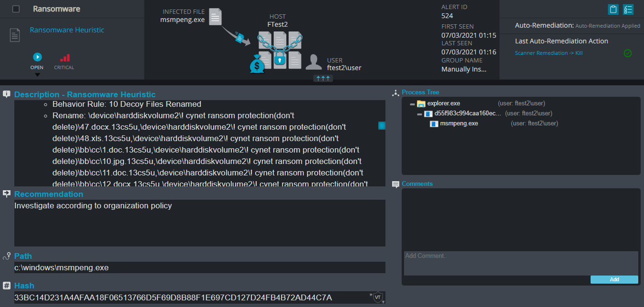Click the Auto-Remediation Applied status text

pyautogui.click(x=608, y=26)
